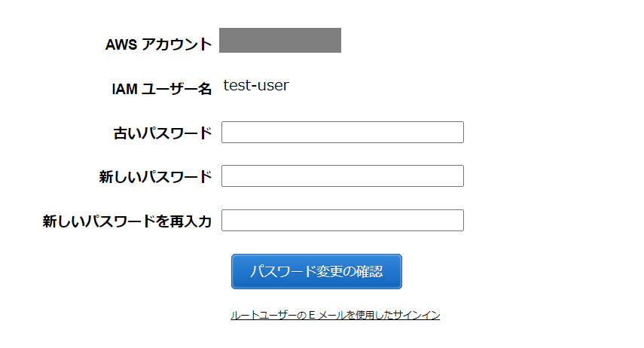The width and height of the screenshot is (644, 348).
Task: Place cursor in the new password box
Action: (x=342, y=176)
